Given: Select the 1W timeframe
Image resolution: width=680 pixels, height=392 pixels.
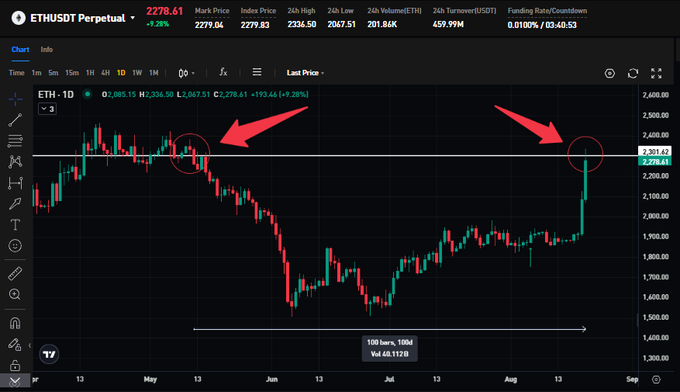Looking at the screenshot, I should (x=137, y=73).
